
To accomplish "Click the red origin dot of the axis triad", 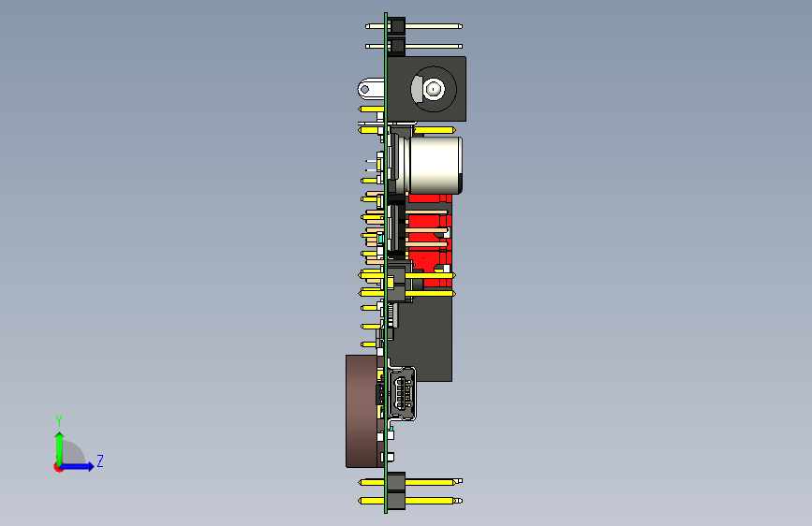I will pos(57,467).
